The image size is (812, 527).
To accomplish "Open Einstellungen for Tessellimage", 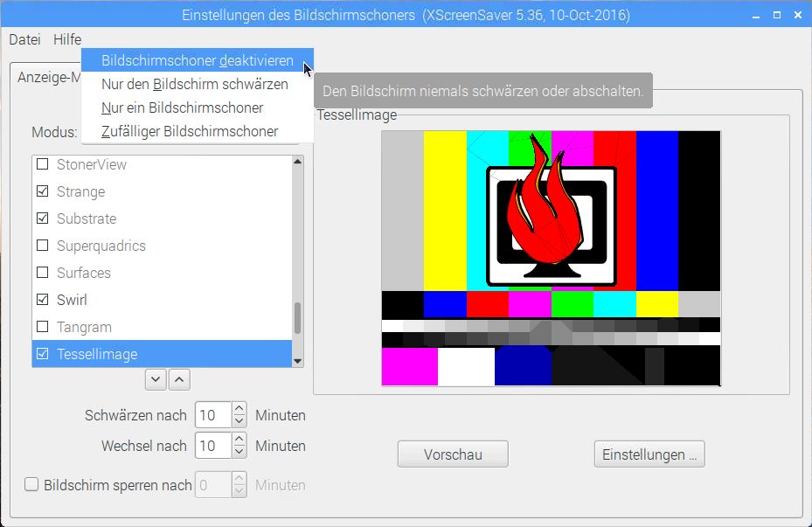I will point(649,454).
